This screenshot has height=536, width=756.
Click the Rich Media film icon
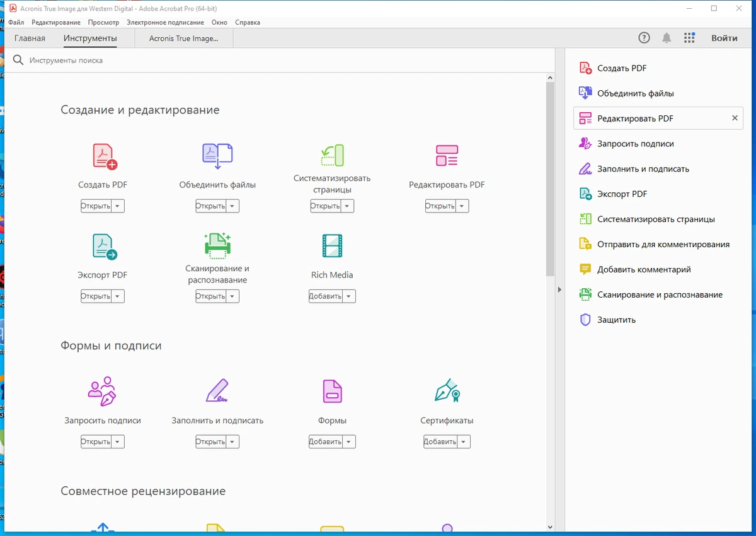pos(332,245)
